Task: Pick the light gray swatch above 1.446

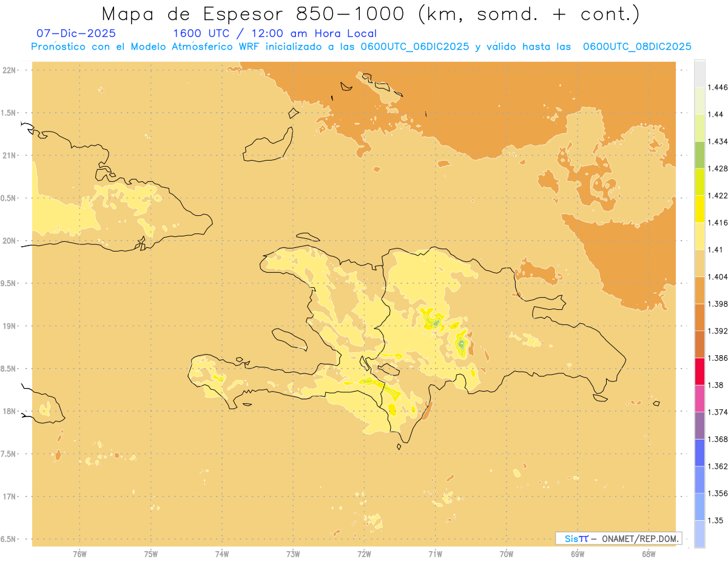Action: pyautogui.click(x=699, y=73)
